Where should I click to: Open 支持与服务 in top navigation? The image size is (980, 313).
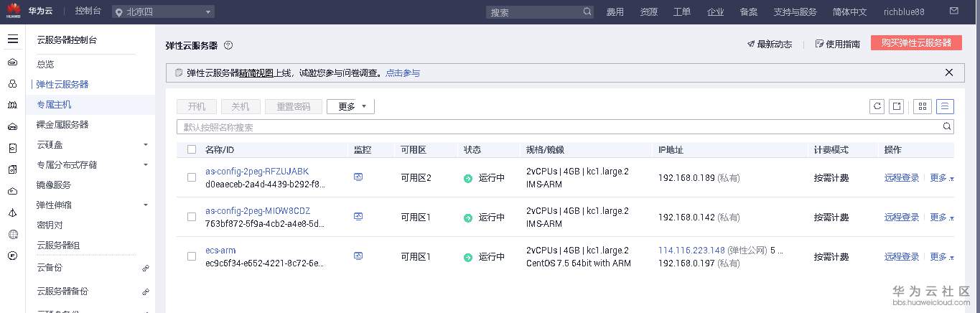795,12
